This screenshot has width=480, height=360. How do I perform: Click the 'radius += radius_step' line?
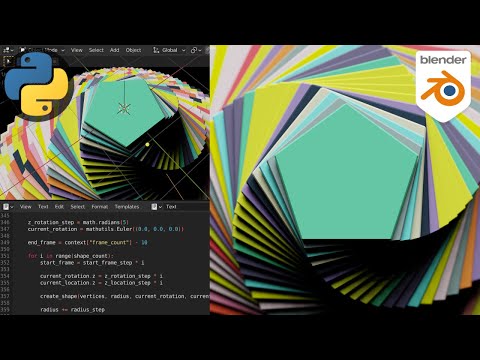pyautogui.click(x=72, y=310)
